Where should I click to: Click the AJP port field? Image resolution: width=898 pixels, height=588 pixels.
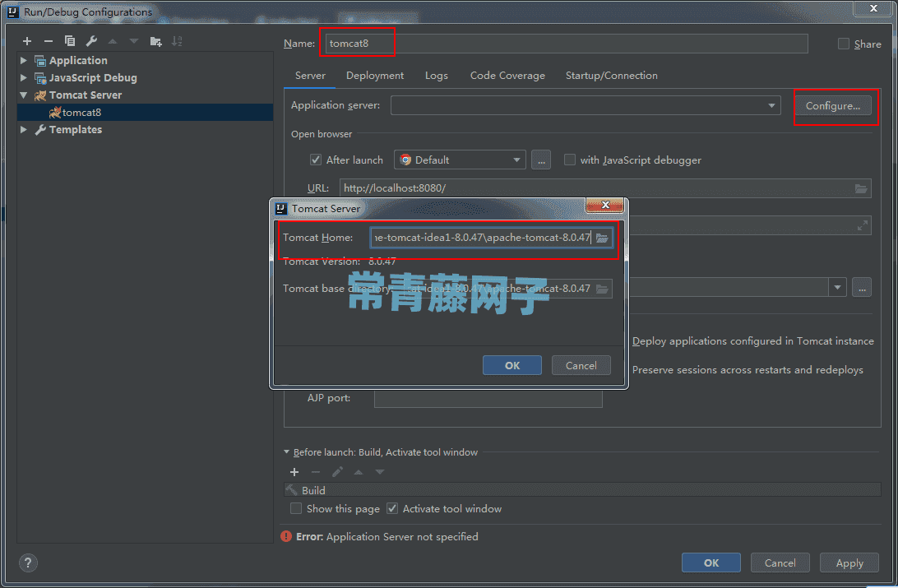pos(488,399)
